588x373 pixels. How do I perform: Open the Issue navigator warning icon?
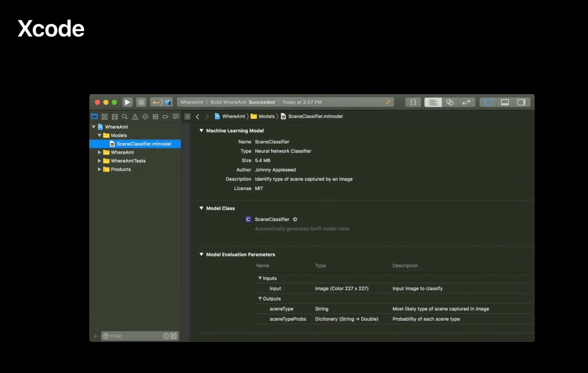pyautogui.click(x=135, y=117)
